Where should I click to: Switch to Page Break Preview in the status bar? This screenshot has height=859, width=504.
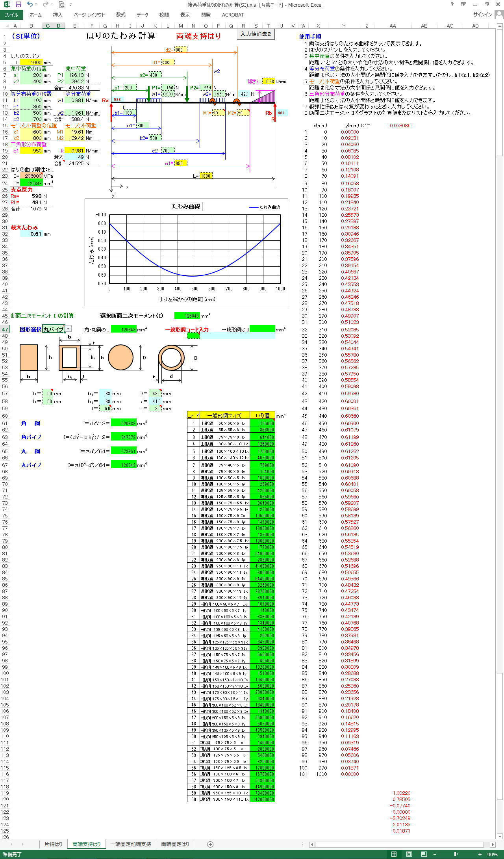pyautogui.click(x=424, y=854)
